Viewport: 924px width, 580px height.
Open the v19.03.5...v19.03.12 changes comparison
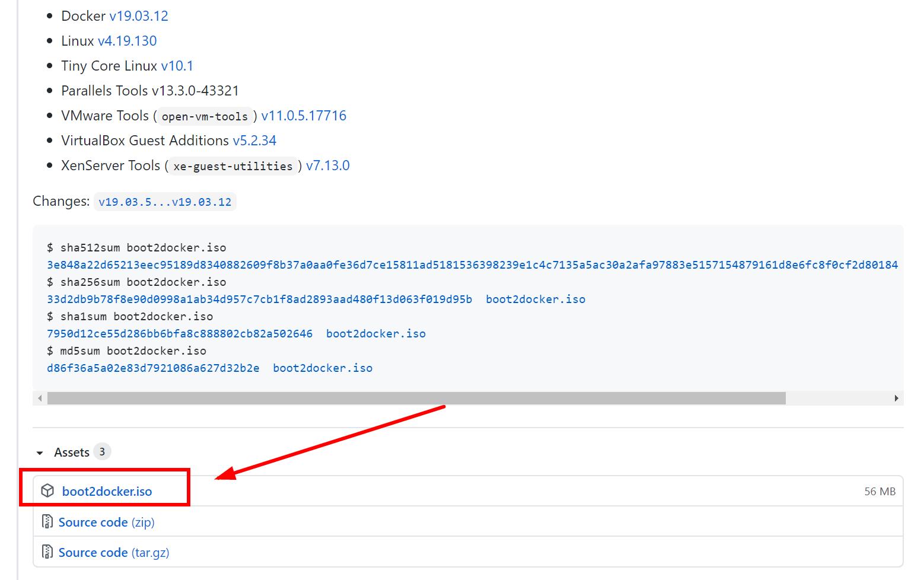[165, 202]
